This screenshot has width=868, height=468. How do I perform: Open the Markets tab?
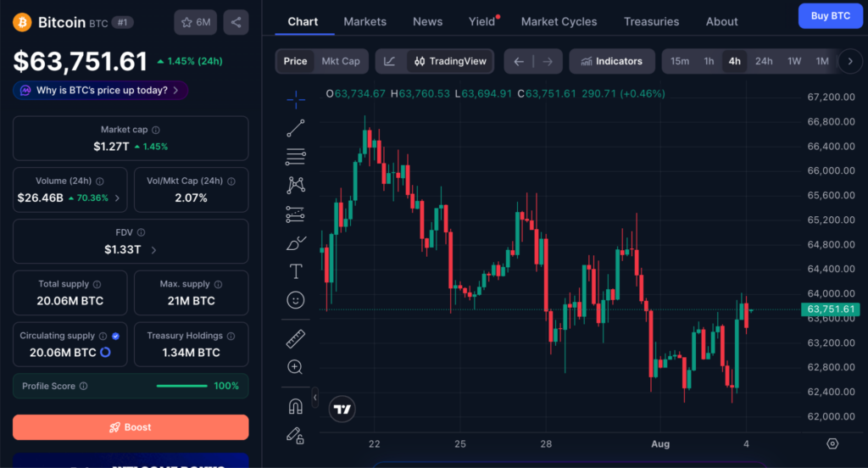tap(364, 21)
